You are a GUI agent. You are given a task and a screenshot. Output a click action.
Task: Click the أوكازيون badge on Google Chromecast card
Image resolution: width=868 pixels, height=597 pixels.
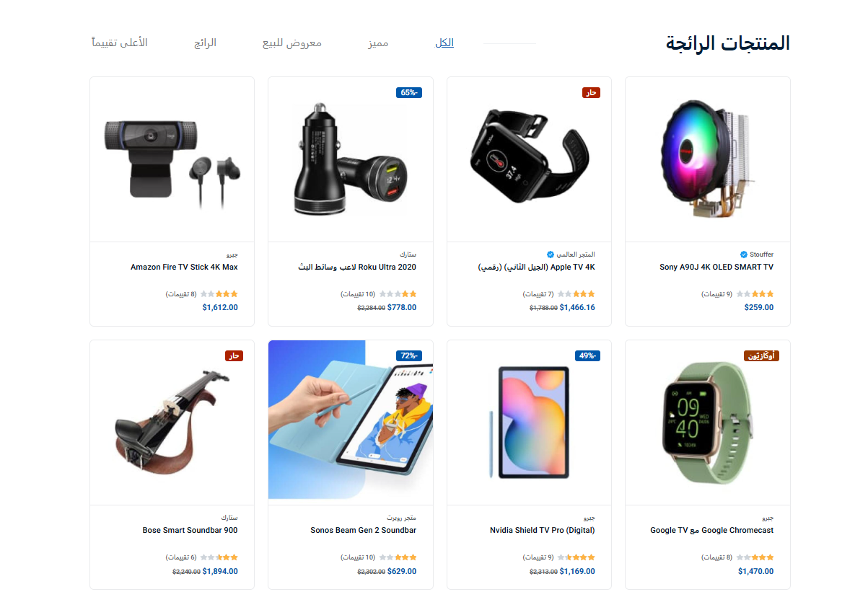(761, 355)
